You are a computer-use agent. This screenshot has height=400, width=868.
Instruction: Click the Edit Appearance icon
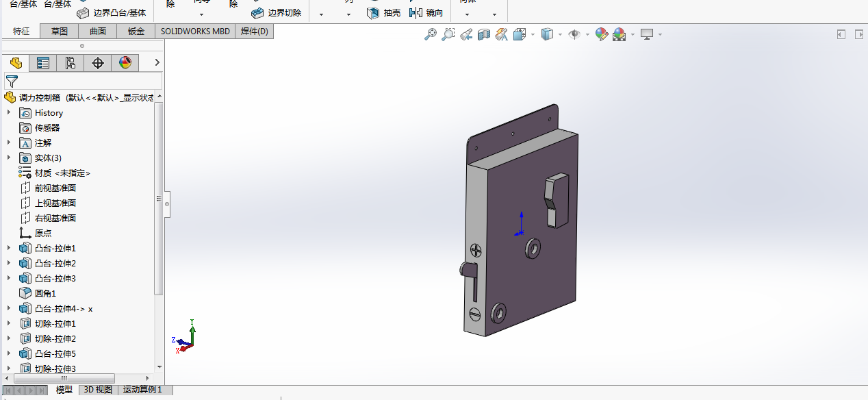click(601, 34)
